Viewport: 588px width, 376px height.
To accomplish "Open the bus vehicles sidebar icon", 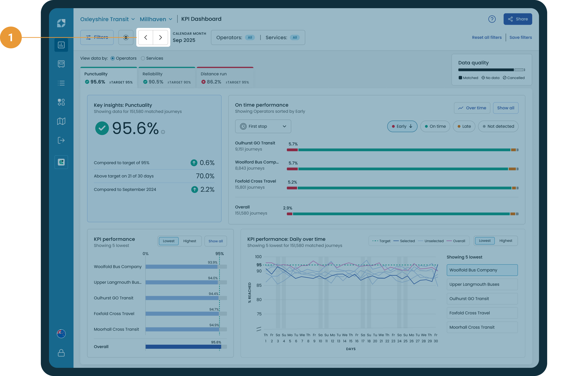I will pos(61,64).
